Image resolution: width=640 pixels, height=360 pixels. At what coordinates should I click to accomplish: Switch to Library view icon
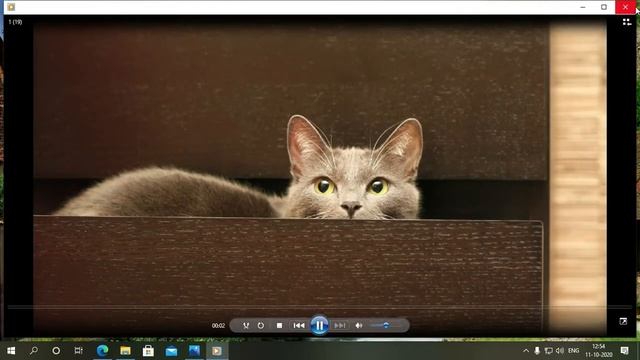pyautogui.click(x=627, y=22)
